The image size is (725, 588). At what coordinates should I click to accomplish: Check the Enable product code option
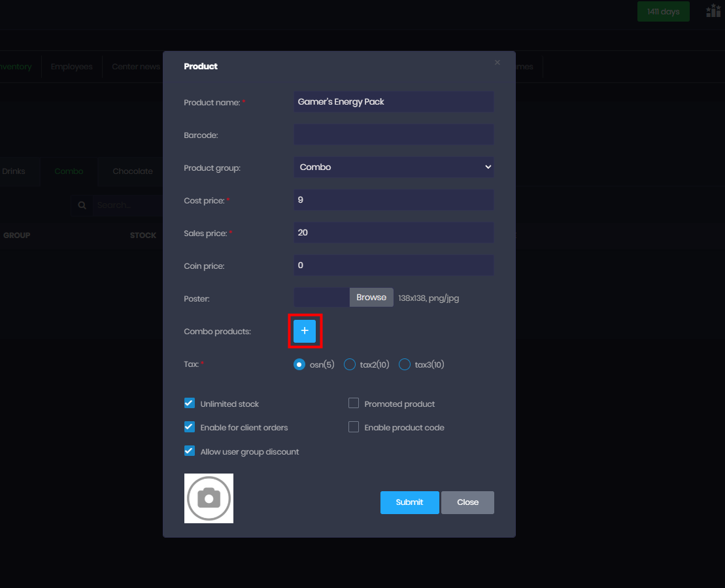(x=354, y=427)
